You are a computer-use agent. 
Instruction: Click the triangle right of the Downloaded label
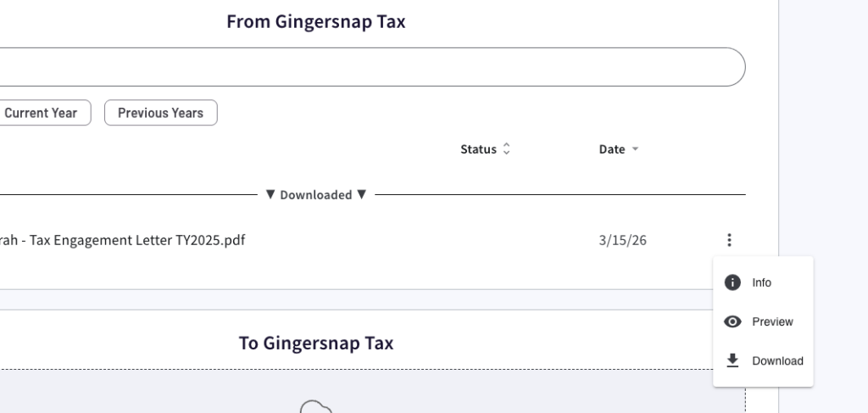[361, 195]
